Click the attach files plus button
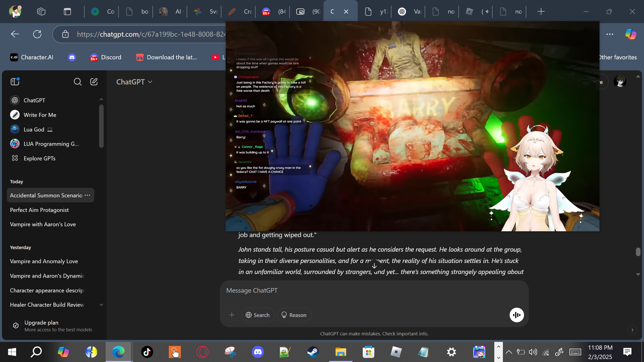This screenshot has height=362, width=644. tap(232, 315)
